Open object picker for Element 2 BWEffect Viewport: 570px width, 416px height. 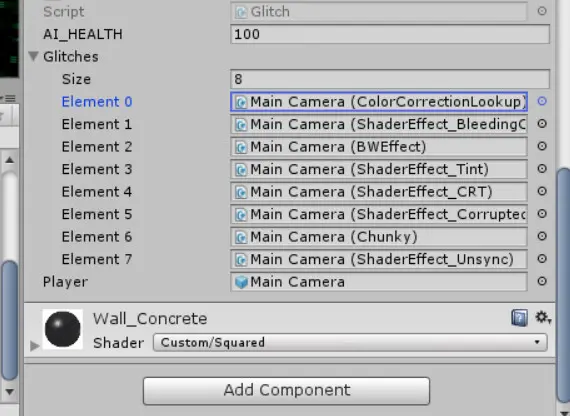coord(542,146)
